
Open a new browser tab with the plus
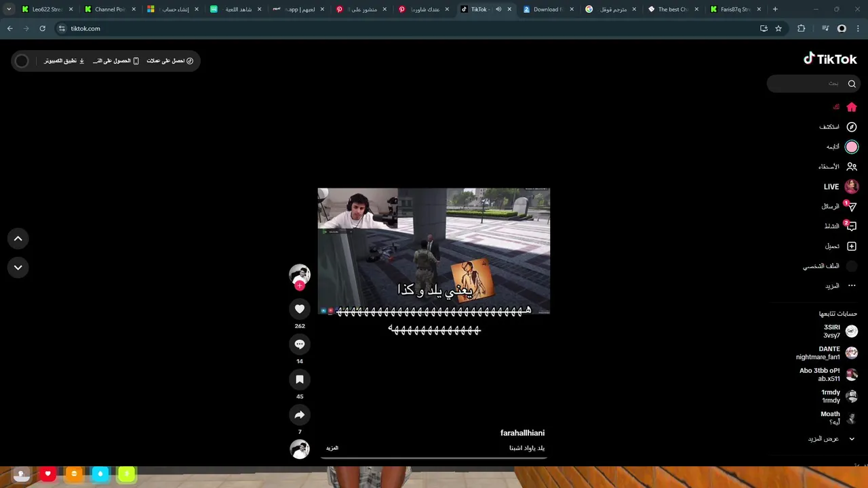coord(775,9)
